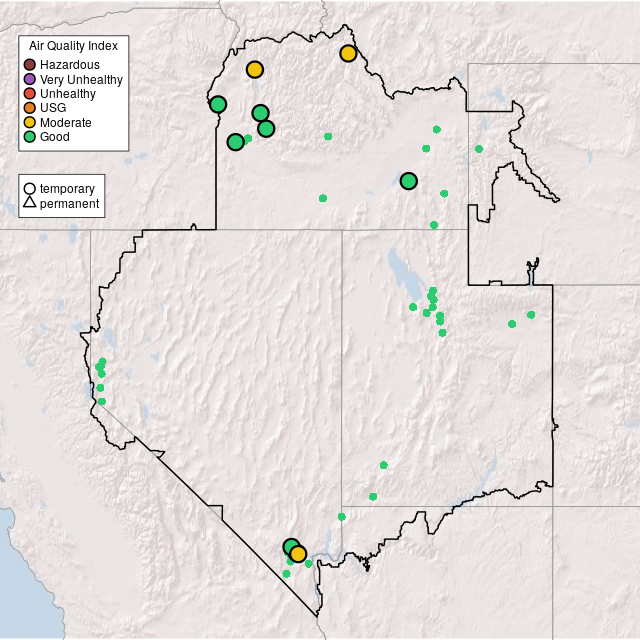
Task: Click the temporary monitor circle symbol
Action: (30, 188)
